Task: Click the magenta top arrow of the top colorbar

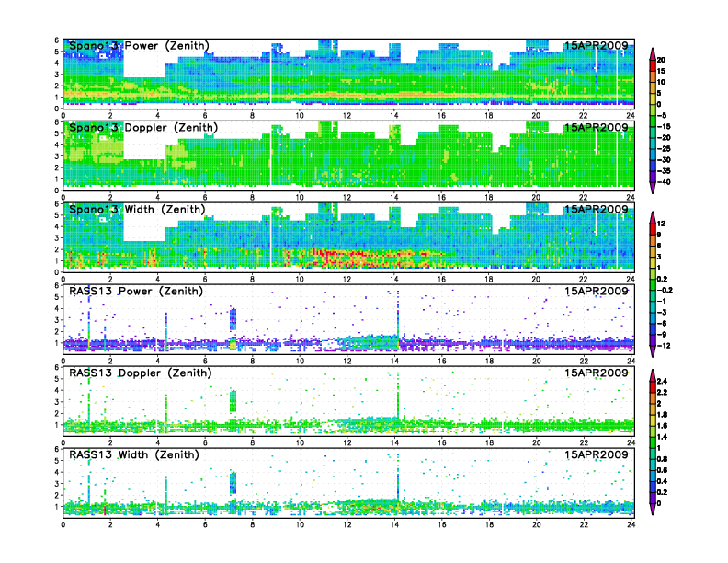Action: click(x=653, y=53)
